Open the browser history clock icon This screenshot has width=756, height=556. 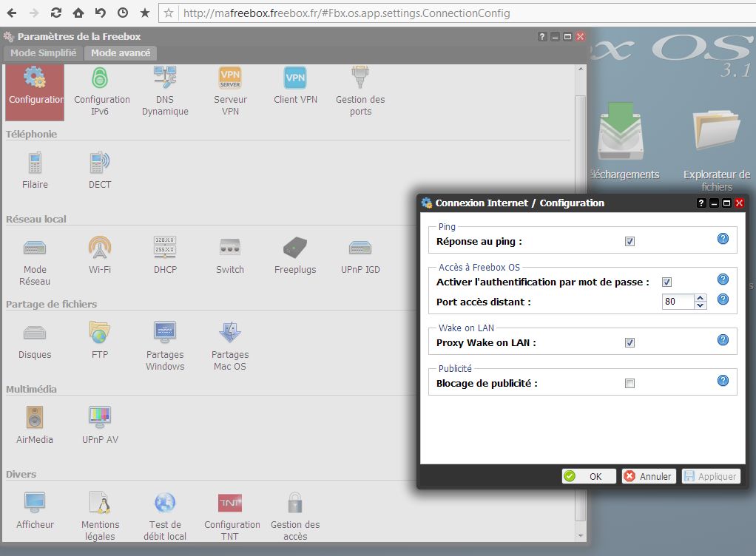pos(123,13)
